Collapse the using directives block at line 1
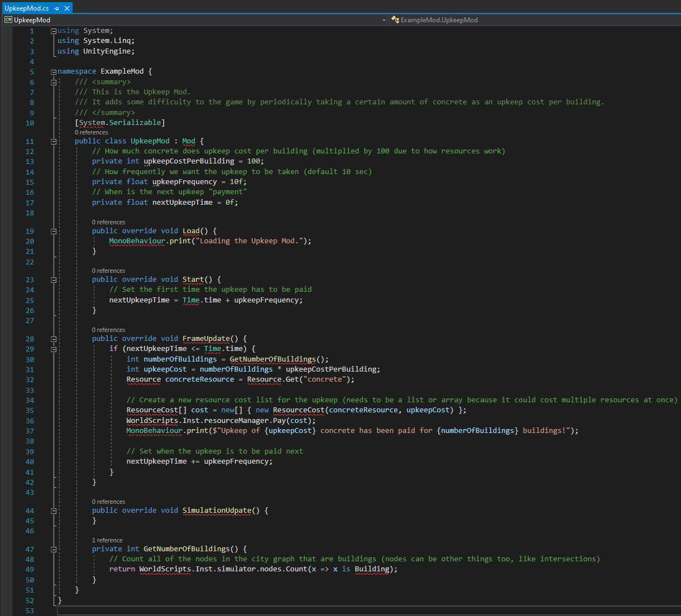The image size is (681, 616). coord(54,31)
